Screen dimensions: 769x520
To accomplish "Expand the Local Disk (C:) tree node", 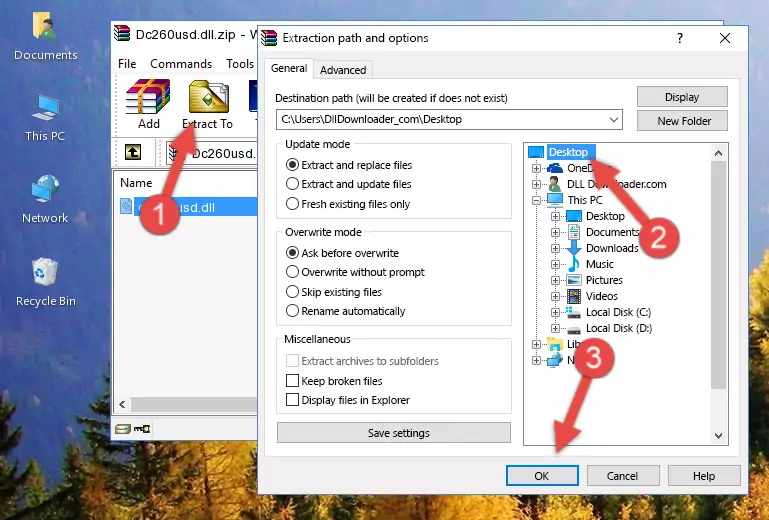I will click(x=555, y=312).
